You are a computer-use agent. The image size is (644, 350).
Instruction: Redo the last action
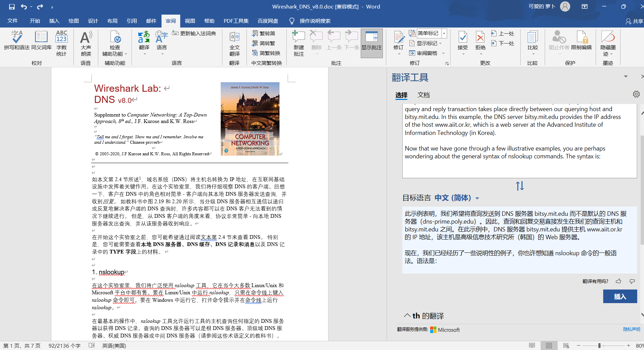pos(40,7)
